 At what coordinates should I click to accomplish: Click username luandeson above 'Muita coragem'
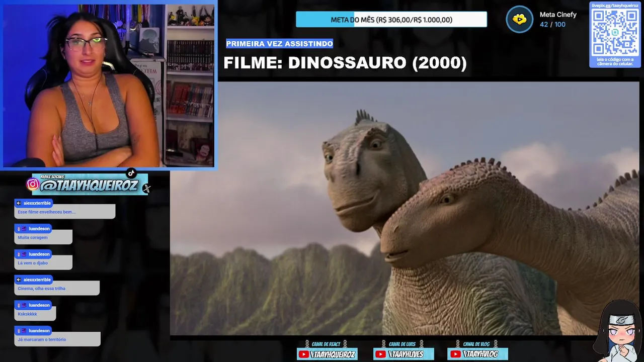coord(39,229)
